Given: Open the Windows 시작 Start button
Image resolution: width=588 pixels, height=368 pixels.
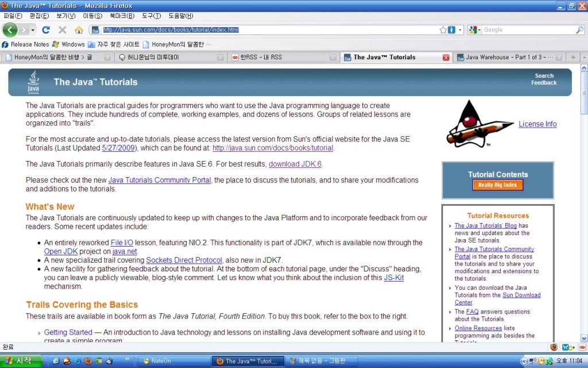Looking at the screenshot, I should point(21,361).
